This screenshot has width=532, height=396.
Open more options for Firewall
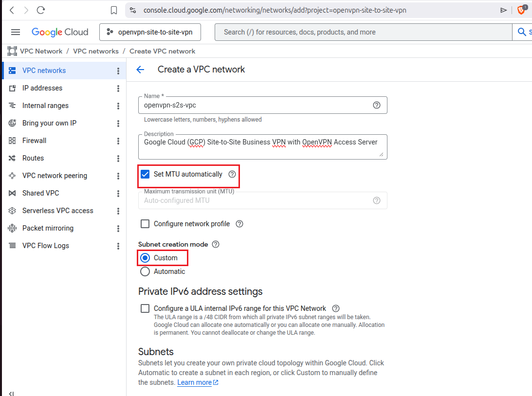[x=118, y=141]
